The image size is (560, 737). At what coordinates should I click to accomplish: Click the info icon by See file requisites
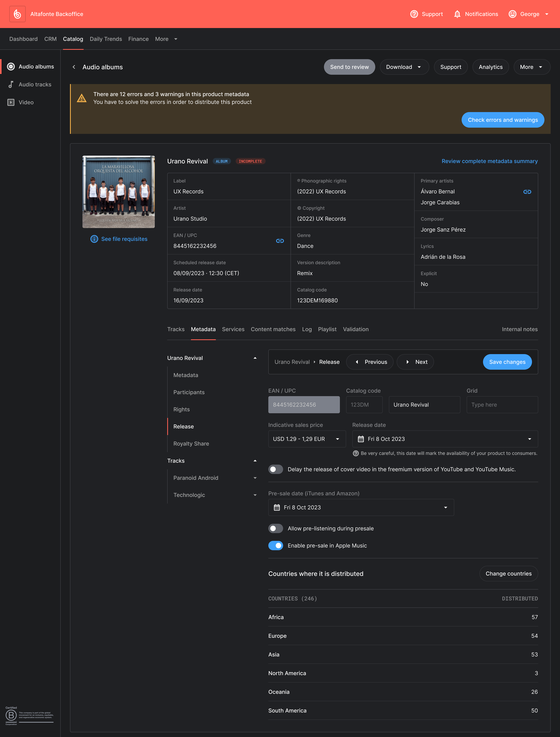pyautogui.click(x=94, y=239)
